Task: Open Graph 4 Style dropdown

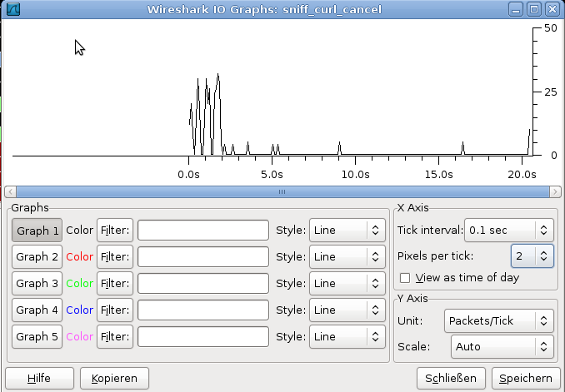Action: (x=347, y=310)
